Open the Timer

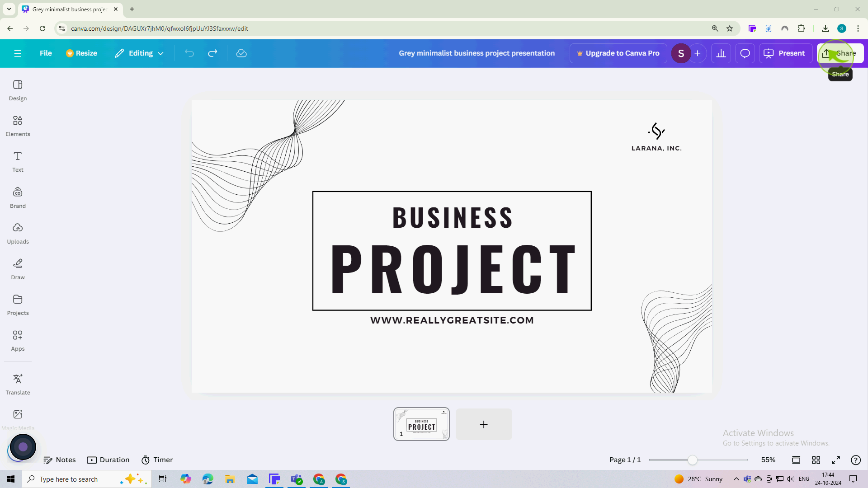click(x=157, y=460)
